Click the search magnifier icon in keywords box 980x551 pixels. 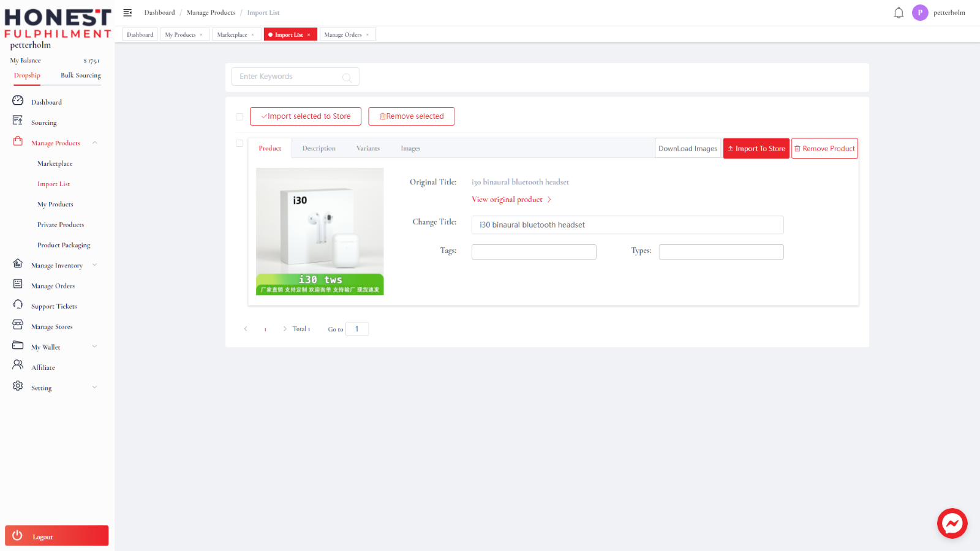[x=347, y=77]
